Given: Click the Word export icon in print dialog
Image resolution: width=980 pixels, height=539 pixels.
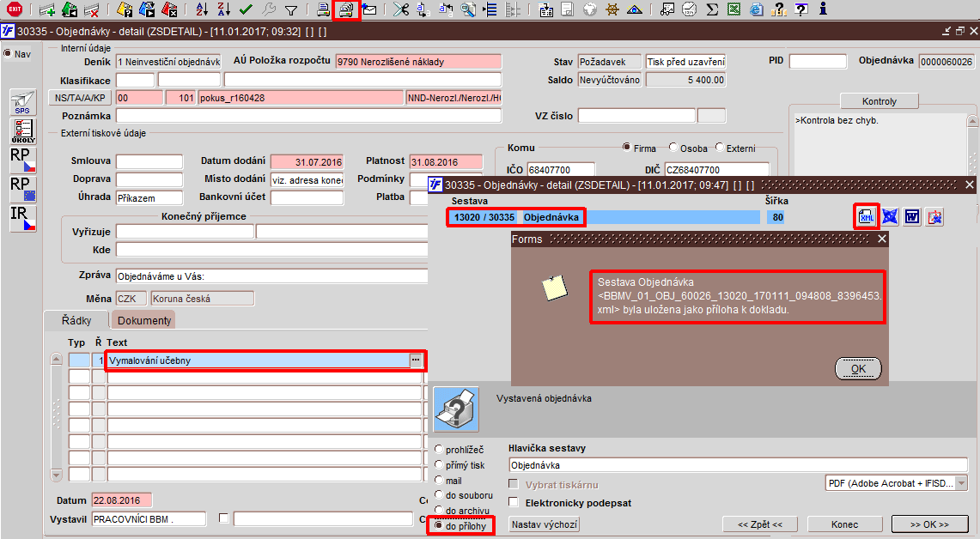Looking at the screenshot, I should click(x=912, y=217).
